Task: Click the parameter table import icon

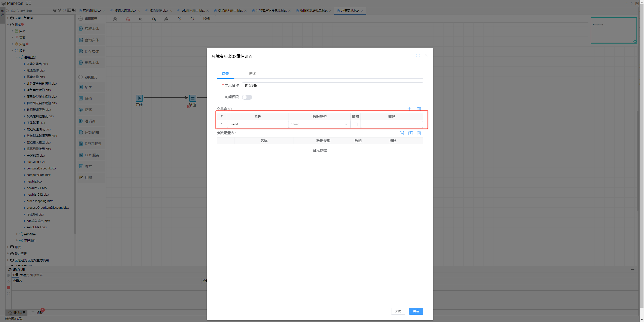Action: [x=402, y=133]
